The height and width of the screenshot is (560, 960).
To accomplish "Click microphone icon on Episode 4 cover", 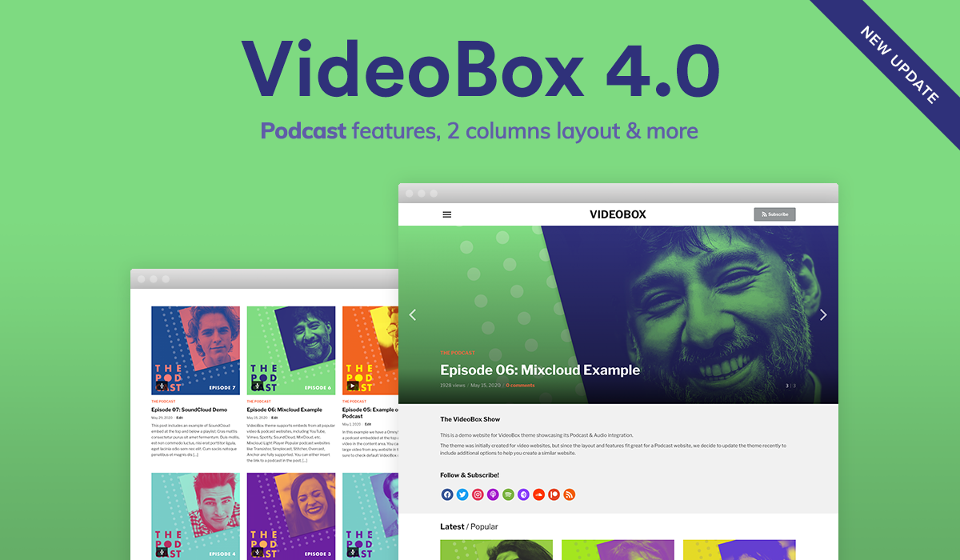I will coord(162,552).
